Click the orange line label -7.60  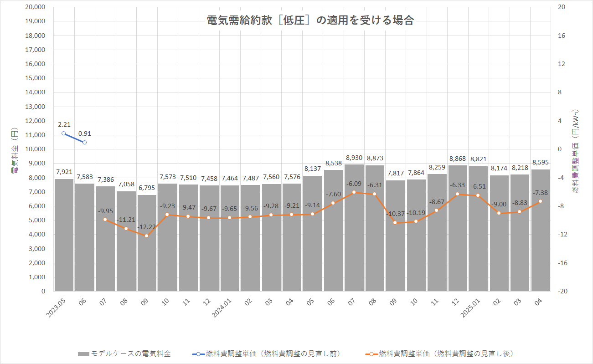pyautogui.click(x=333, y=194)
